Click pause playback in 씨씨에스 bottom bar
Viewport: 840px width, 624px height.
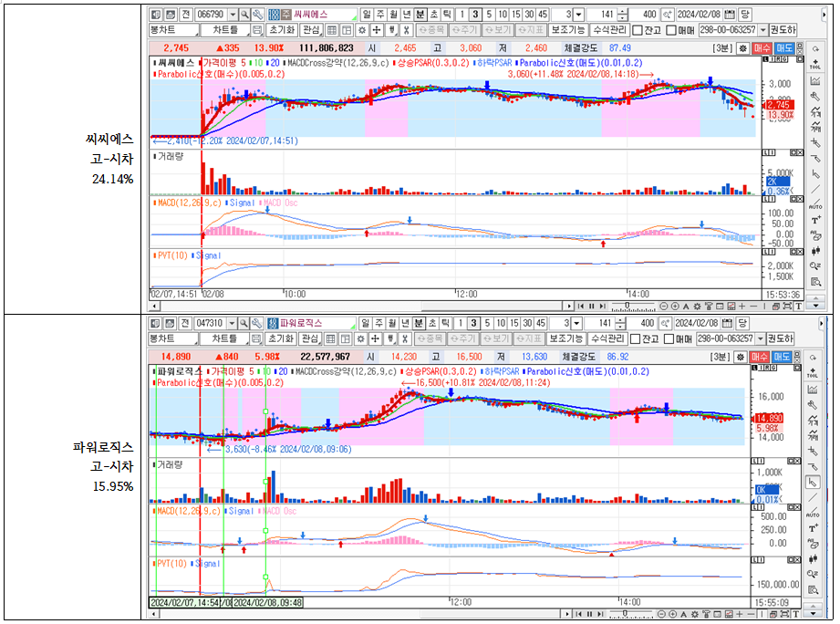click(591, 307)
